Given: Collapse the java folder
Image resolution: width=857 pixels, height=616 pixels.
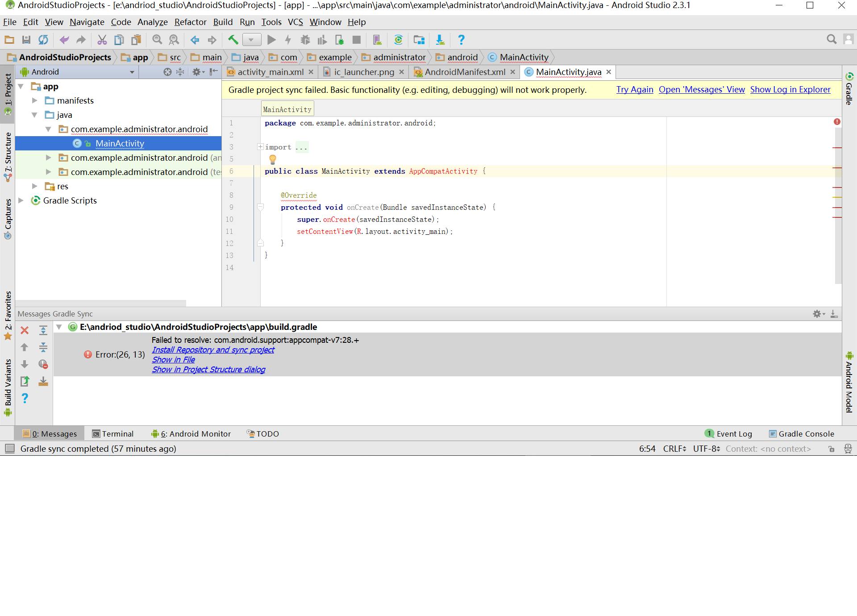Looking at the screenshot, I should click(x=34, y=115).
